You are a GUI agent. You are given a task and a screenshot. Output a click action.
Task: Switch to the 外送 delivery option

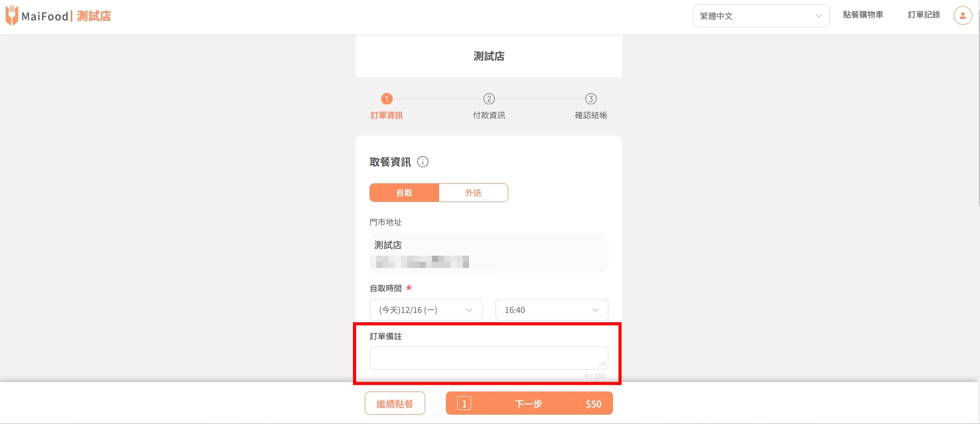pyautogui.click(x=473, y=193)
